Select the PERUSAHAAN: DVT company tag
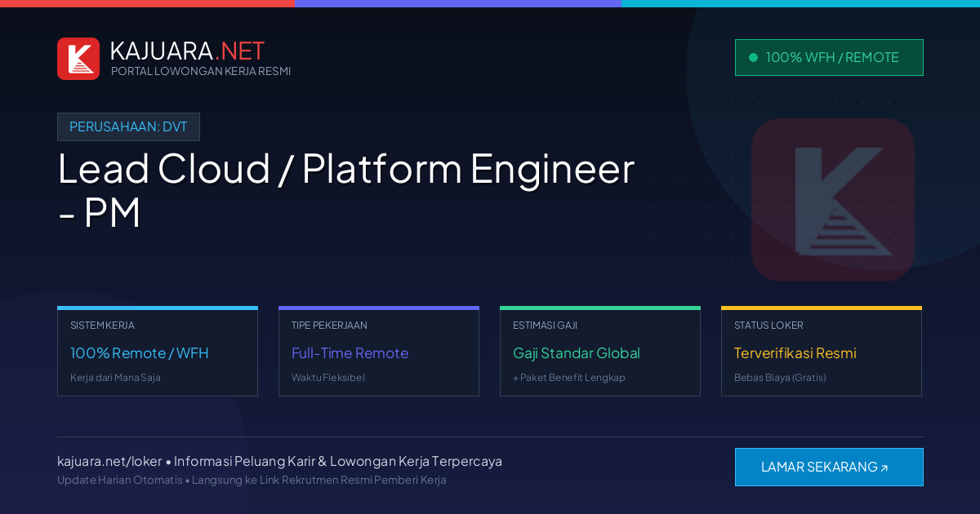The image size is (980, 514). (128, 126)
